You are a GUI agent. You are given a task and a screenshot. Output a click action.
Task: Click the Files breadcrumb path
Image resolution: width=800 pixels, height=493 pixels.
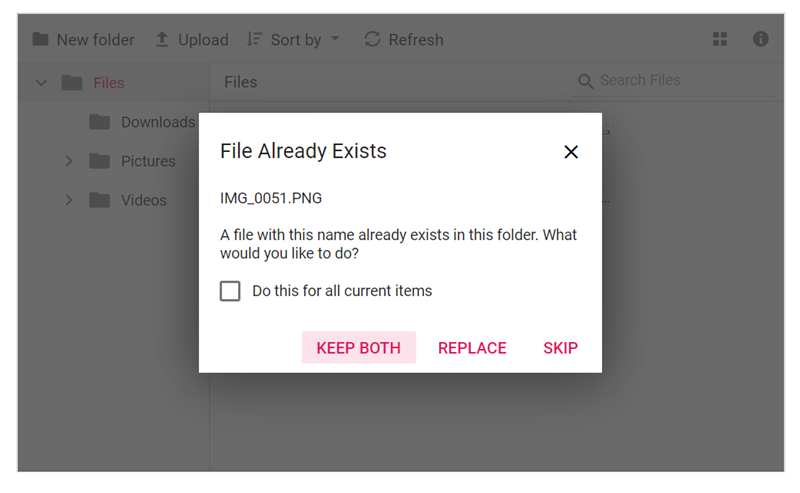[x=240, y=83]
